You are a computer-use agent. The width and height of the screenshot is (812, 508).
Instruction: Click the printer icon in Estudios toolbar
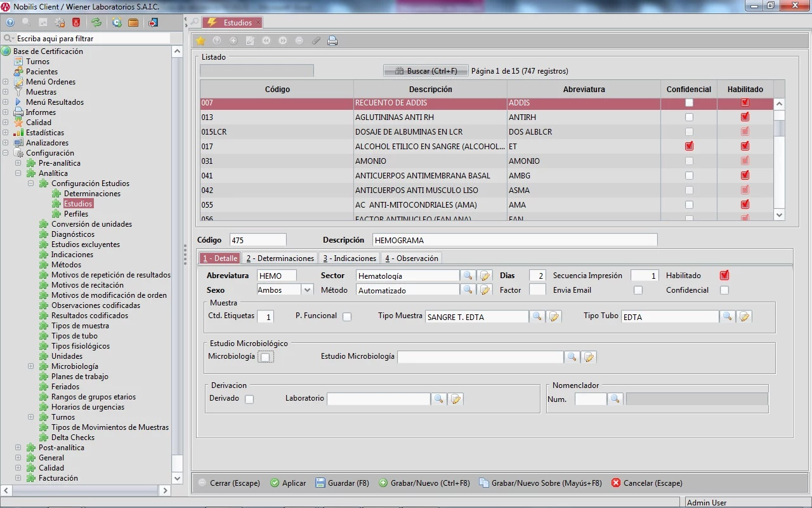332,41
